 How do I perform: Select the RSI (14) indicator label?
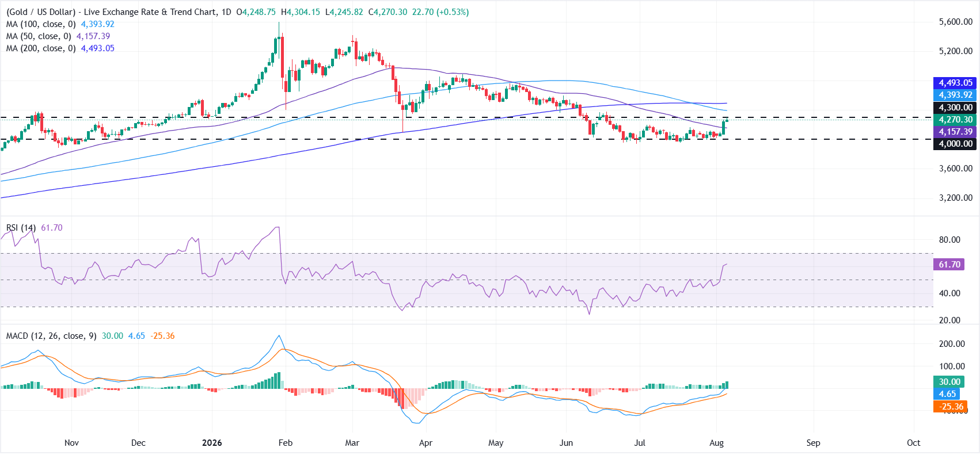(x=21, y=228)
